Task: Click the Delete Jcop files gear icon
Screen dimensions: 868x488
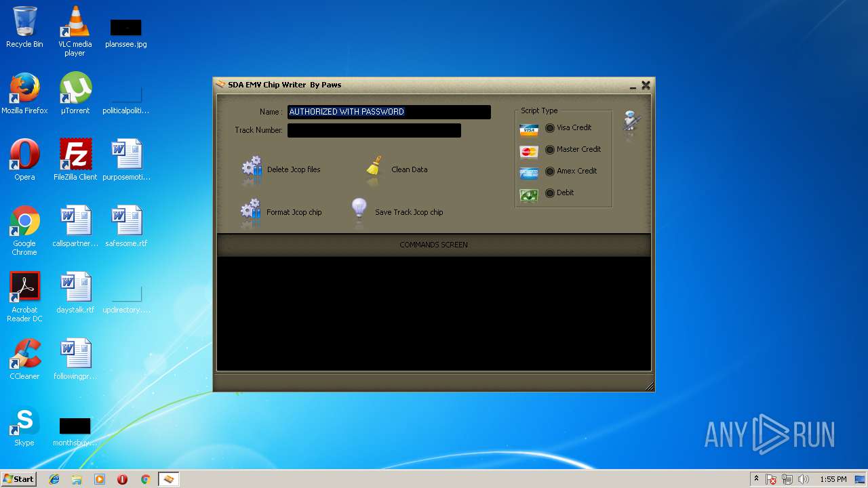Action: click(x=252, y=169)
